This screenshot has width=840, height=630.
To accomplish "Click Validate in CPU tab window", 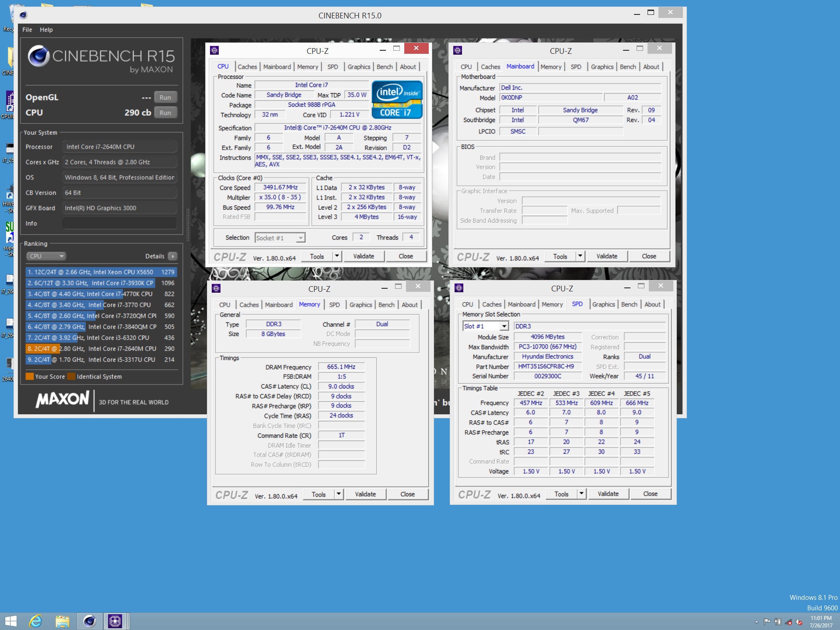I will point(364,256).
